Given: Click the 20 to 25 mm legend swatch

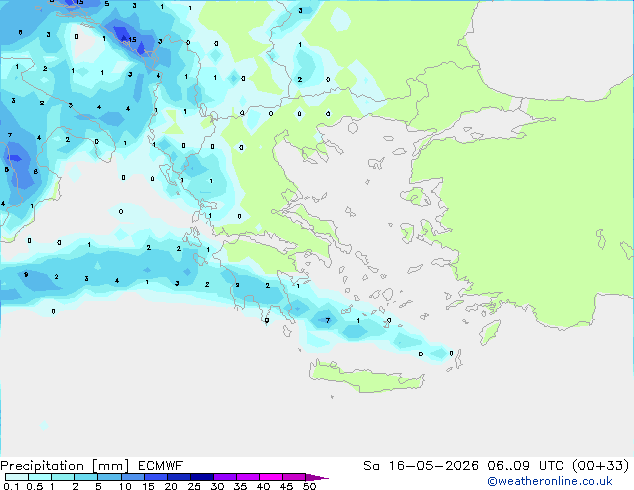Looking at the screenshot, I should [x=179, y=477].
